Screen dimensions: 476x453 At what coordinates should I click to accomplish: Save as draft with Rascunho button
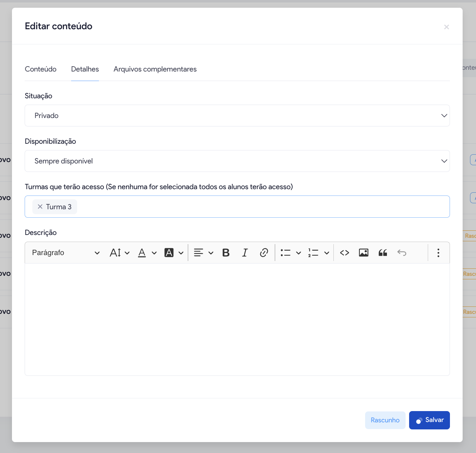click(x=385, y=420)
